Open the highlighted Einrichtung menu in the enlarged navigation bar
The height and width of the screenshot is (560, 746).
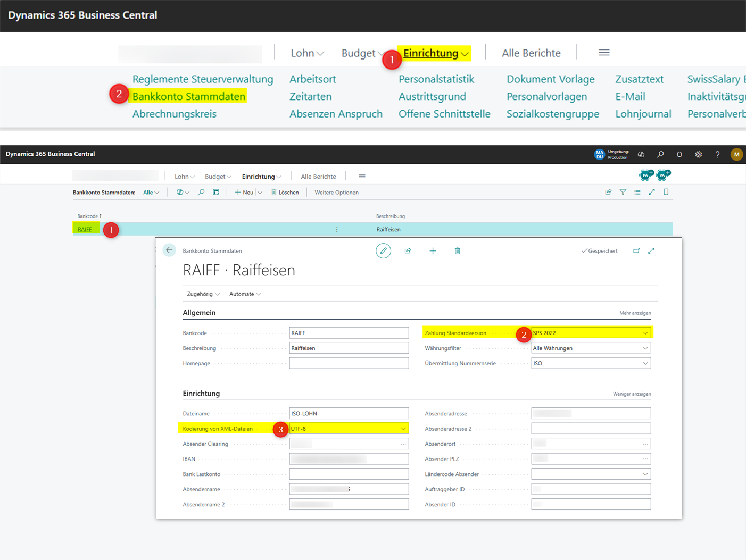436,53
